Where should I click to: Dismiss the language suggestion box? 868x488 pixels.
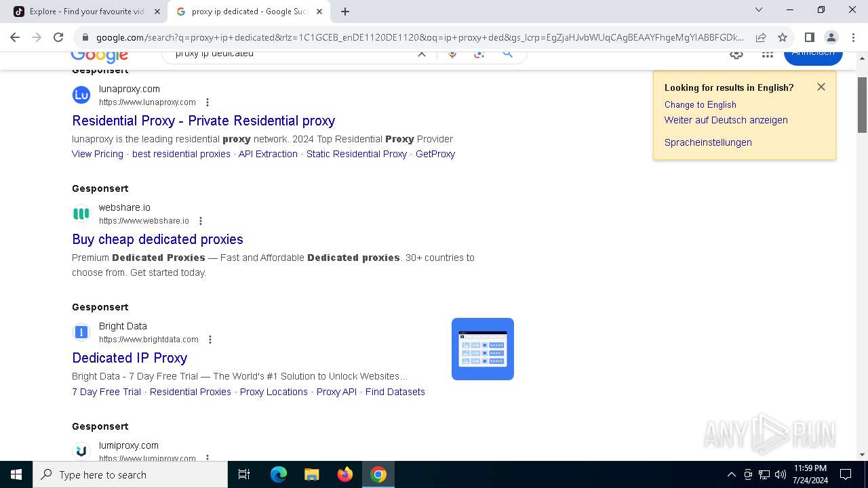tap(821, 87)
